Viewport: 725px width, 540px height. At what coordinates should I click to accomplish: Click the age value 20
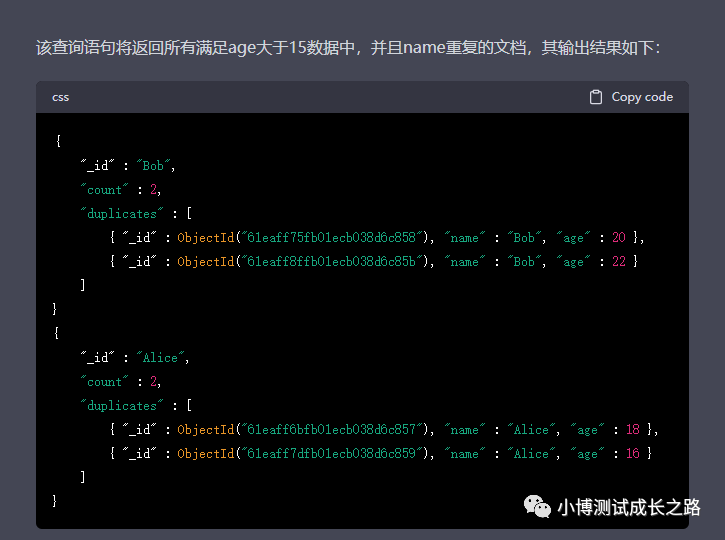tap(619, 238)
